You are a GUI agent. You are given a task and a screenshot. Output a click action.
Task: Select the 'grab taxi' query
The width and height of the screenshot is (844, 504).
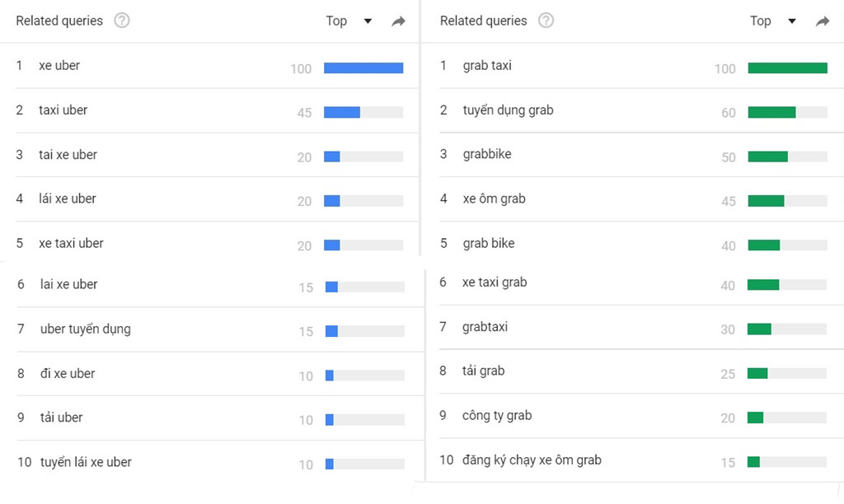[x=487, y=66]
